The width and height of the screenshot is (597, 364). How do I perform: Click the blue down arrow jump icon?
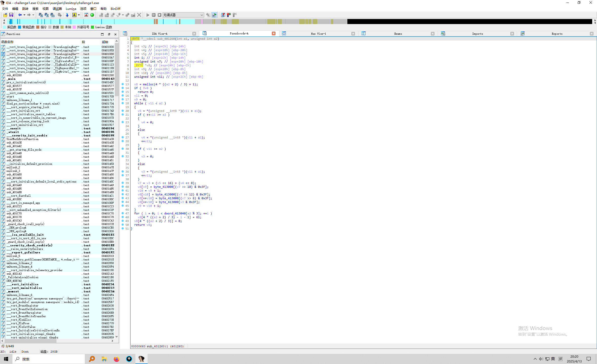point(67,15)
